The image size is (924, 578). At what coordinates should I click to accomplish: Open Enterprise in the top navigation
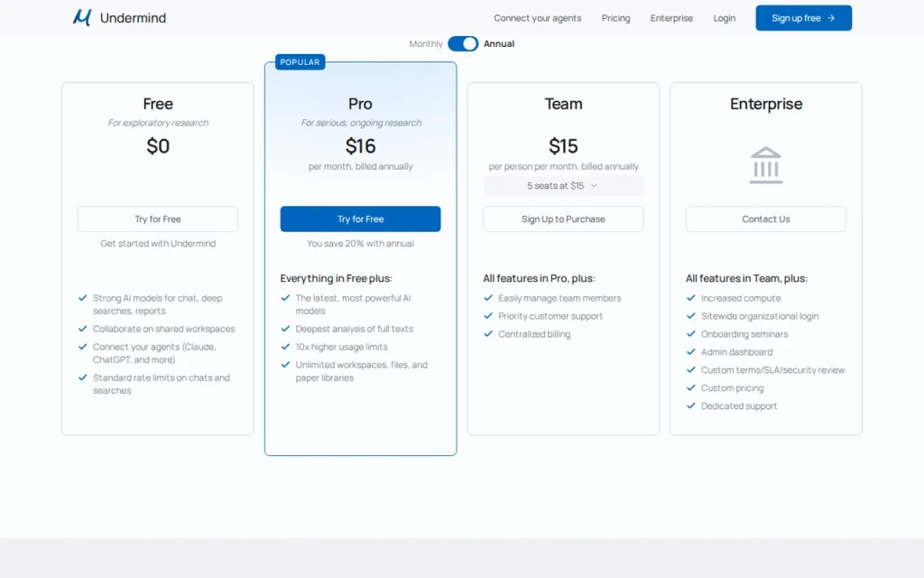pos(671,18)
